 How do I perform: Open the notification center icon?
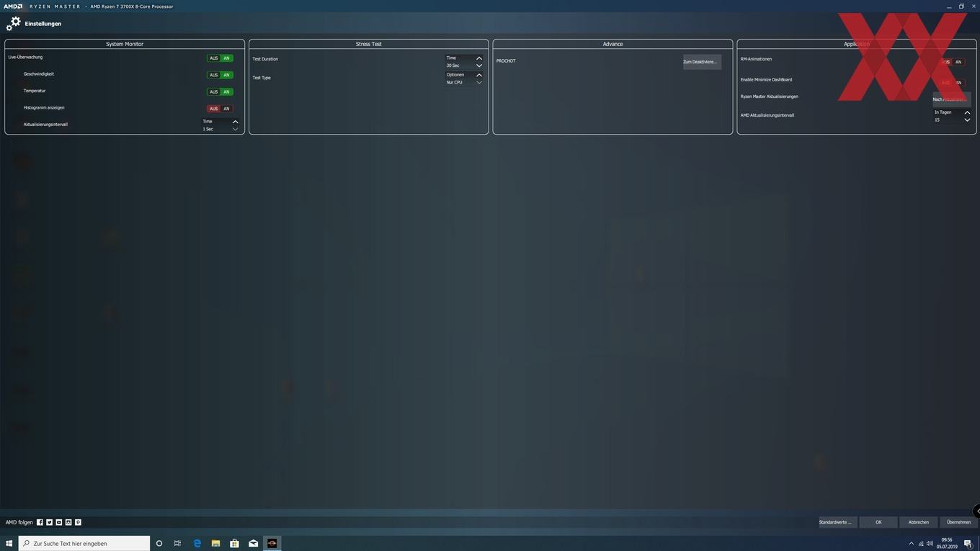[968, 543]
